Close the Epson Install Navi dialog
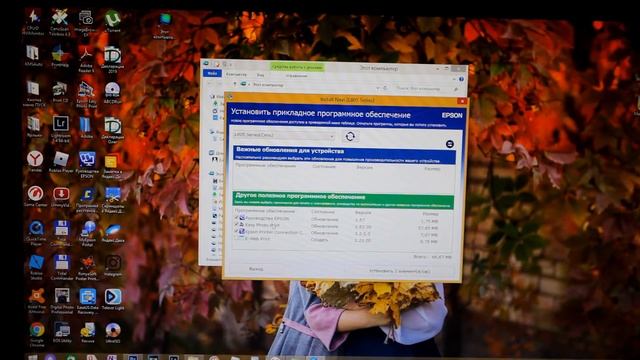The height and width of the screenshot is (360, 640). 462,101
